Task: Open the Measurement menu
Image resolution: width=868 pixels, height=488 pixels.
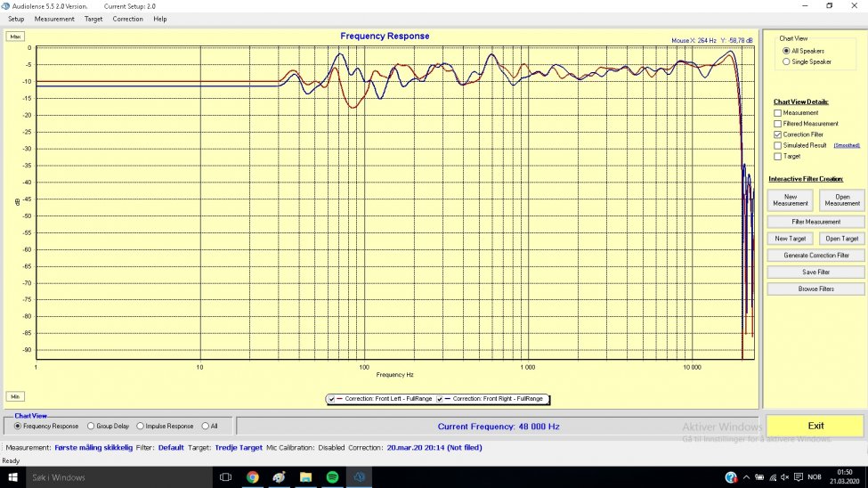Action: point(54,19)
